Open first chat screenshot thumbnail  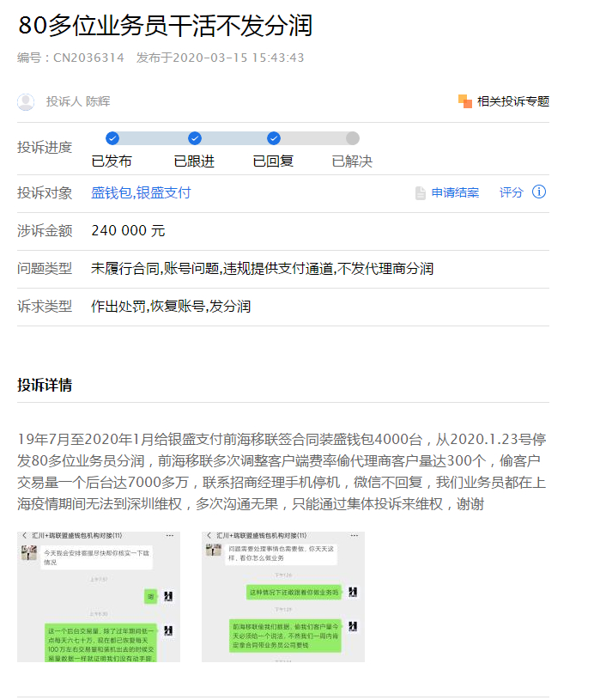point(99,596)
